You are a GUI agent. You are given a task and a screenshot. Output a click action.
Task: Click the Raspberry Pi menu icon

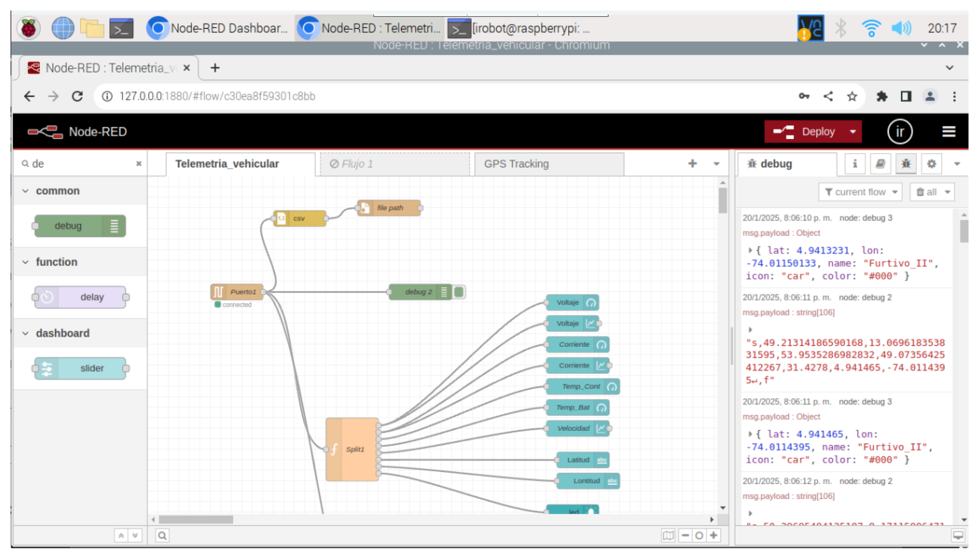tap(28, 28)
